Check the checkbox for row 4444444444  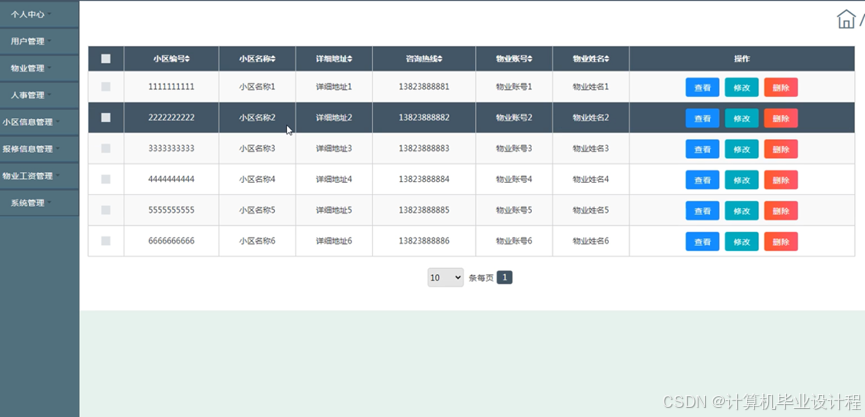pyautogui.click(x=106, y=179)
